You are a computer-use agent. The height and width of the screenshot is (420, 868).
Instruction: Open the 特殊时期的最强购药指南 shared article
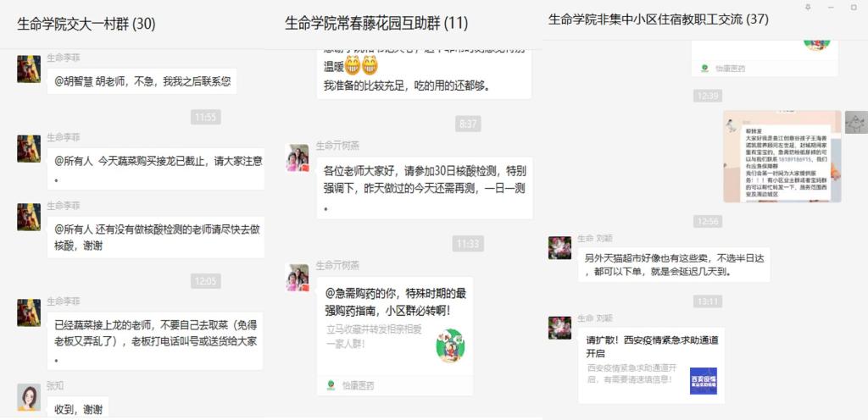point(395,336)
